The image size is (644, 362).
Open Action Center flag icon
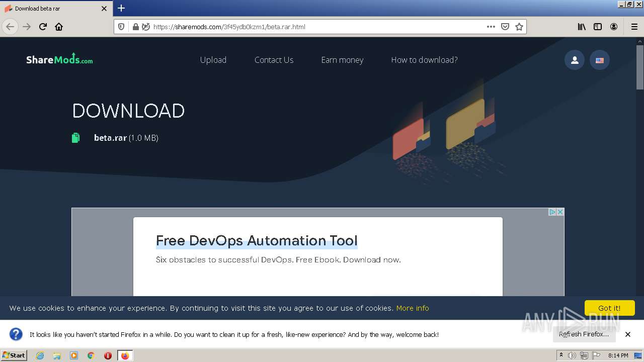click(x=596, y=355)
